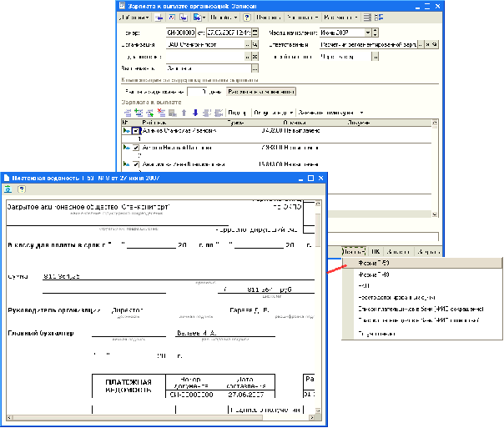Viewport: 504px width, 428px height.
Task: Click the down arrow of the employee table scrollbar
Action: coord(435,214)
